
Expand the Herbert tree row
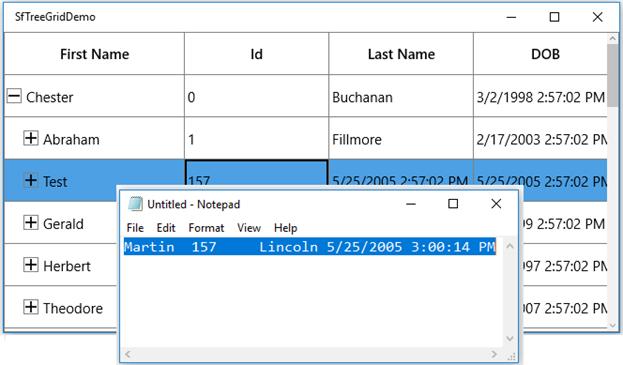click(x=31, y=265)
